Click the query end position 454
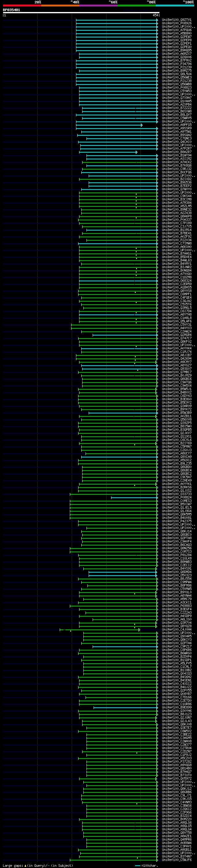197x868 pixels. (x=155, y=15)
